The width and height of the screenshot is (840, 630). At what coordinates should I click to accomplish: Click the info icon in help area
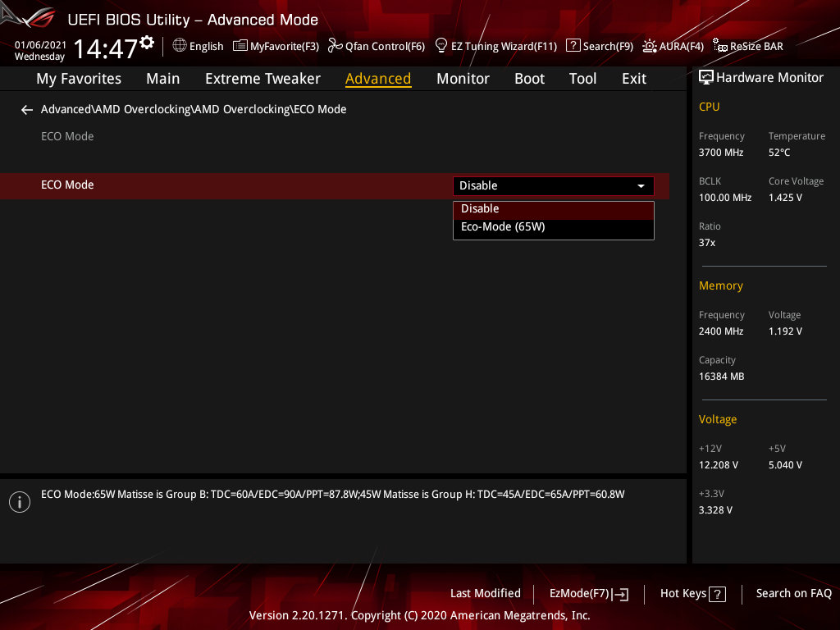point(20,502)
